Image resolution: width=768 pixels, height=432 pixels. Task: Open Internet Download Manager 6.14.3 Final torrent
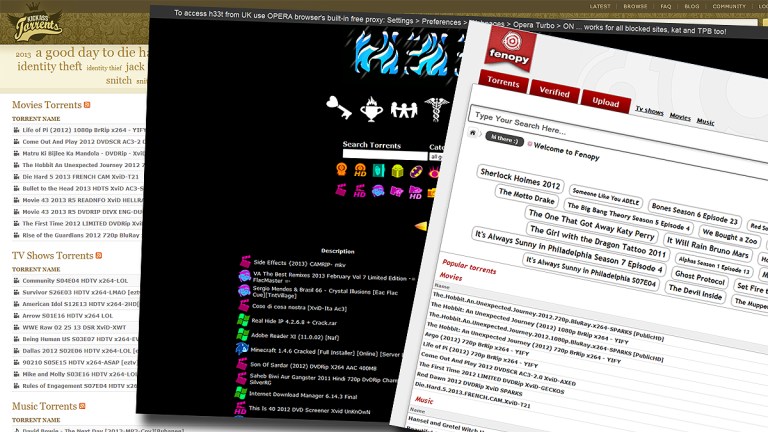(x=303, y=395)
